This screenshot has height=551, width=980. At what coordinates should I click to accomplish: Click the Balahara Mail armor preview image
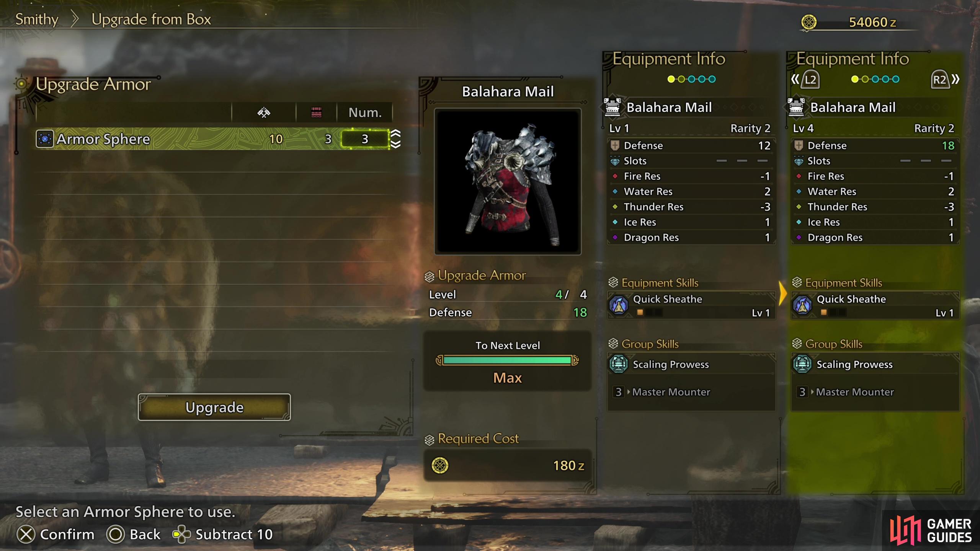(508, 181)
